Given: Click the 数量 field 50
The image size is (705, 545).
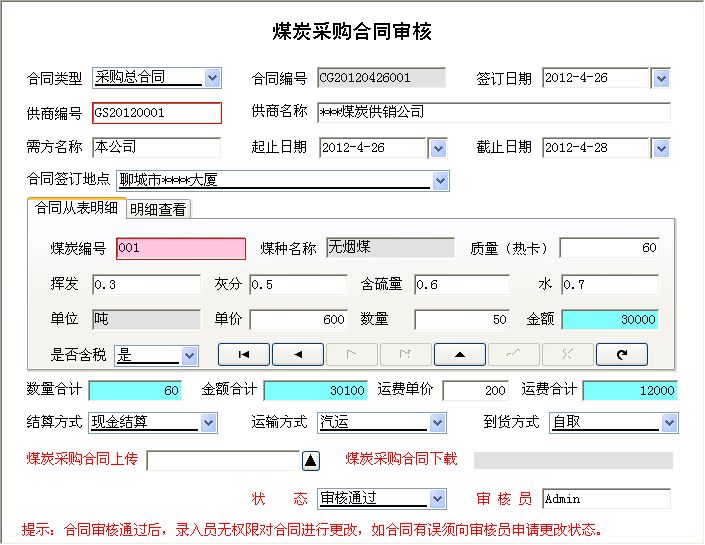Looking at the screenshot, I should (x=462, y=319).
